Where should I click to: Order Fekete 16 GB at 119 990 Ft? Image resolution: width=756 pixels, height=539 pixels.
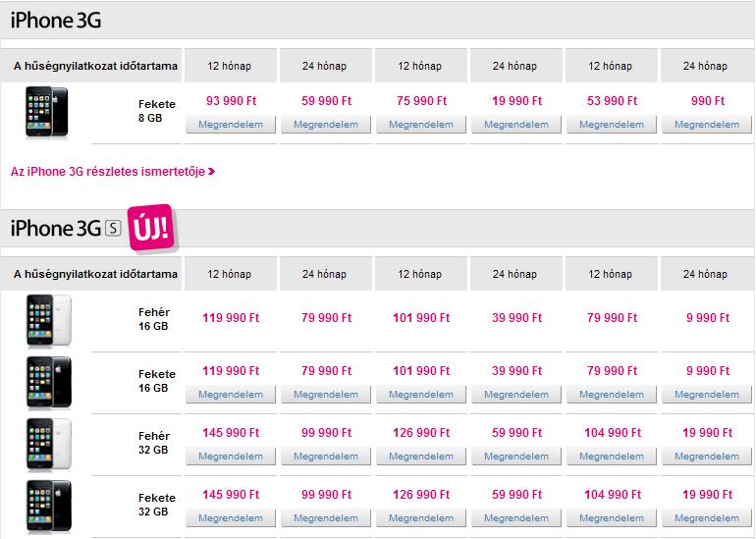231,395
